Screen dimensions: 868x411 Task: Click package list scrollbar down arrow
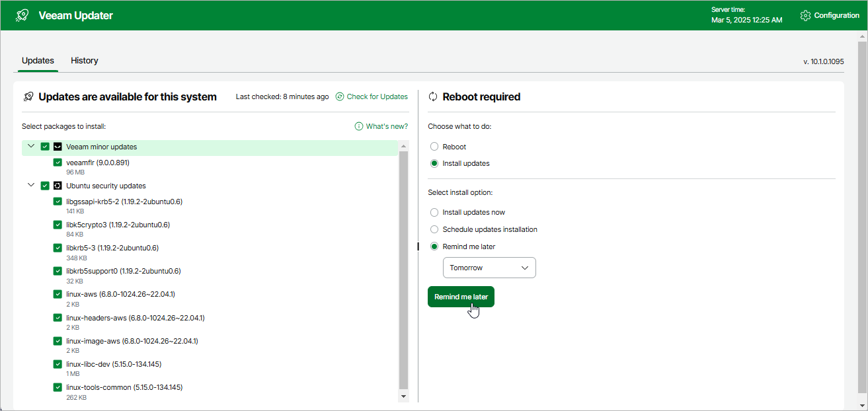pos(404,396)
